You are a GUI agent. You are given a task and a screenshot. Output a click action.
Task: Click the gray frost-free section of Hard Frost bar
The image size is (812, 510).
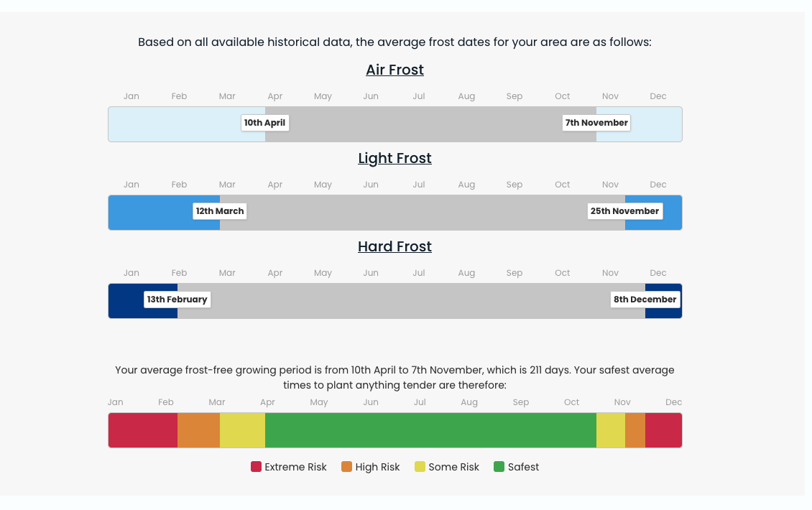pos(410,301)
